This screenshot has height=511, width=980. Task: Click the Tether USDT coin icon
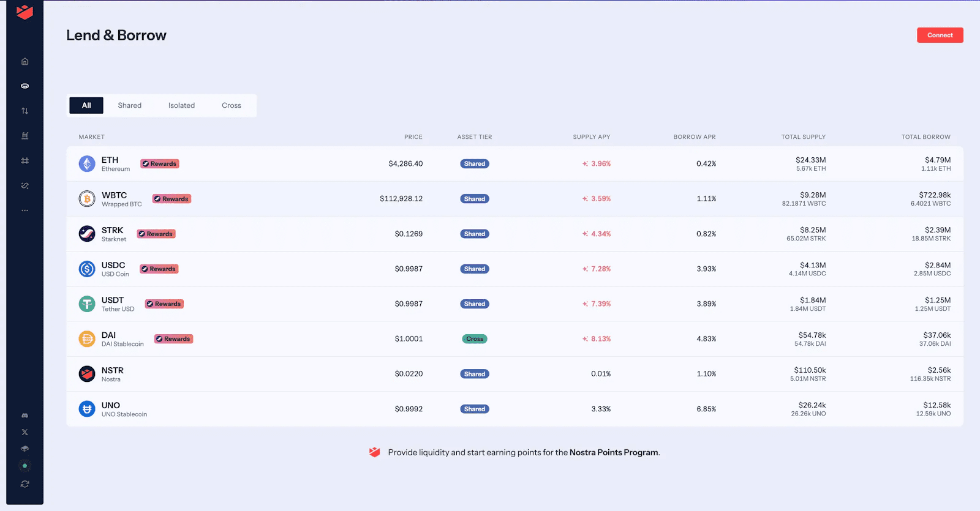point(87,304)
